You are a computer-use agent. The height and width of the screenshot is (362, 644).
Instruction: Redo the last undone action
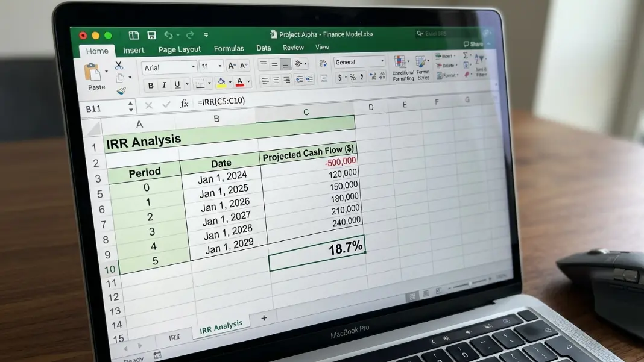pos(190,35)
